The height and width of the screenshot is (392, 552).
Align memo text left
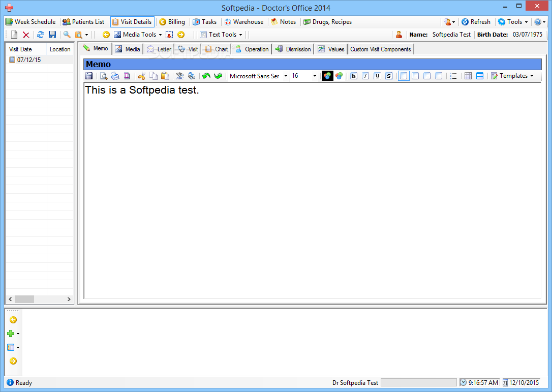coord(404,76)
